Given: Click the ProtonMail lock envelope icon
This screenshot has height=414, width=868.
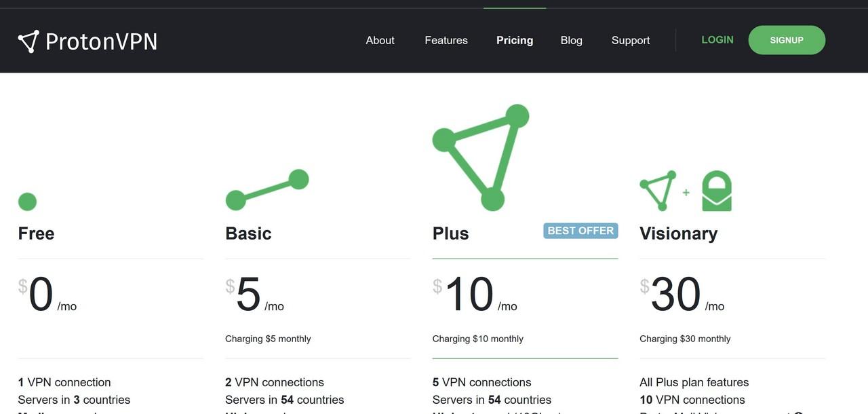Looking at the screenshot, I should 716,191.
